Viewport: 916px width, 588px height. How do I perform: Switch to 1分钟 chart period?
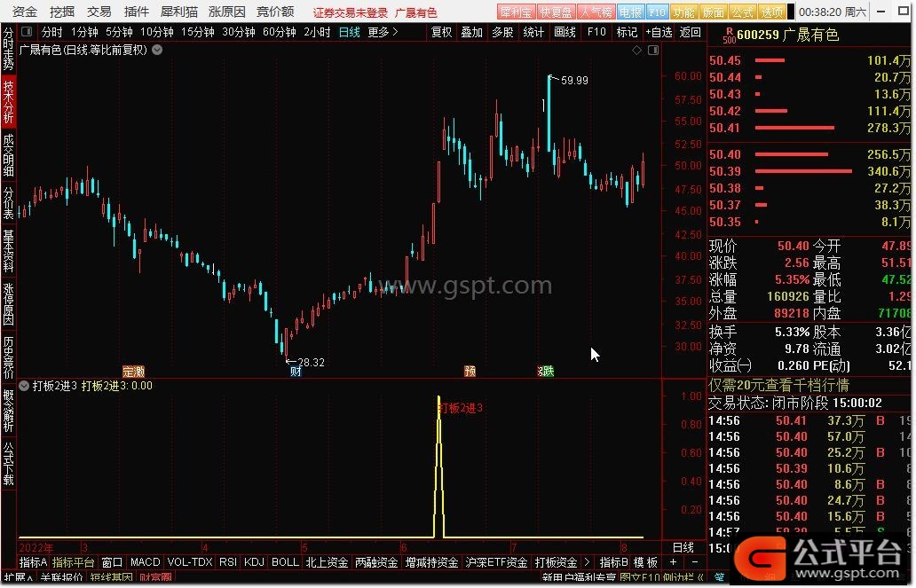(x=84, y=32)
